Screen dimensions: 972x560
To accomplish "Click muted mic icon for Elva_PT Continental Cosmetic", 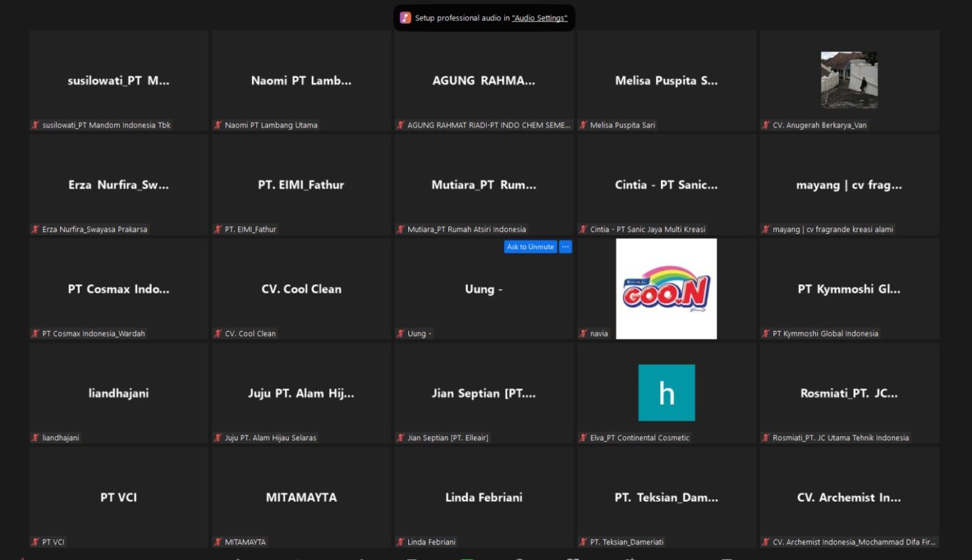I will (x=583, y=438).
